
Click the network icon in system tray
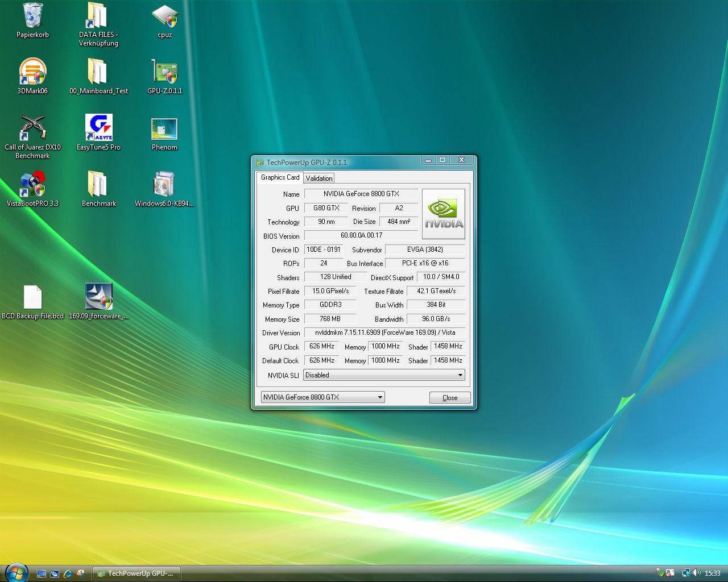click(686, 573)
